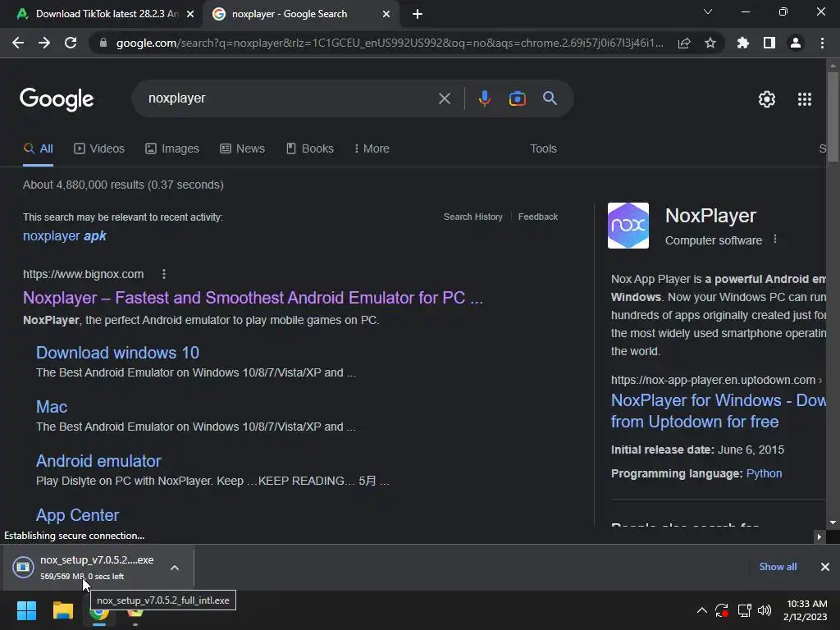Close the Download TikTok tab
The height and width of the screenshot is (630, 840).
pyautogui.click(x=190, y=15)
